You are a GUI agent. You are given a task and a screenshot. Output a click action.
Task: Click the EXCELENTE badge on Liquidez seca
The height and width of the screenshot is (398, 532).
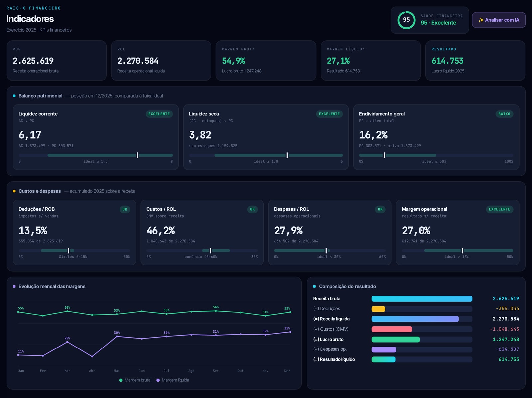329,114
